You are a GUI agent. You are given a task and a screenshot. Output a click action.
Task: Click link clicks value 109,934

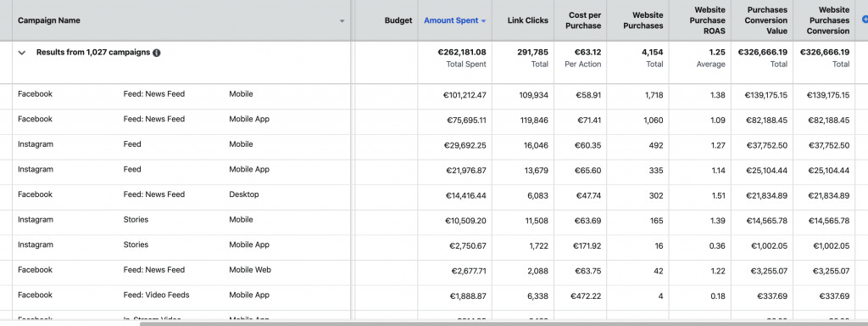coord(533,95)
